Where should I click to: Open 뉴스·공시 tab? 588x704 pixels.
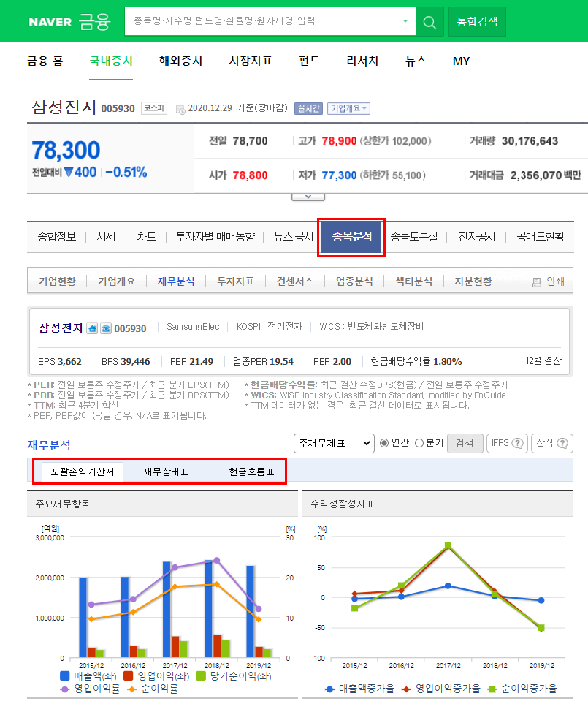(x=294, y=237)
